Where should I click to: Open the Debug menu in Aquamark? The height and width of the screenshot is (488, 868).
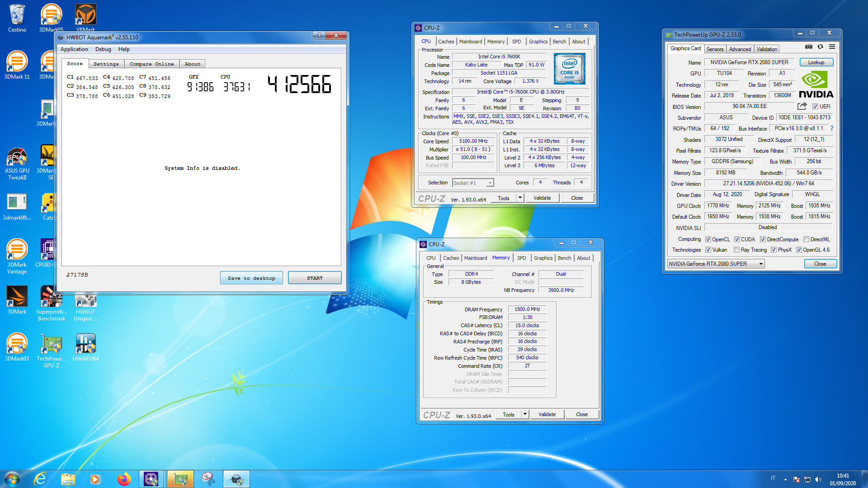(x=103, y=49)
